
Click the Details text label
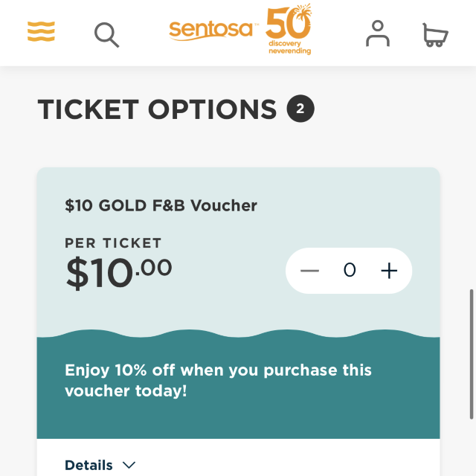coord(89,465)
